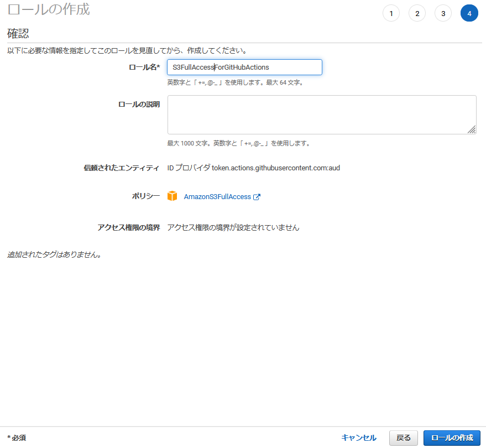Viewport: 486px width, 448px height.
Task: Open external link icon beside AmazonS3FullAccess
Action: point(257,197)
